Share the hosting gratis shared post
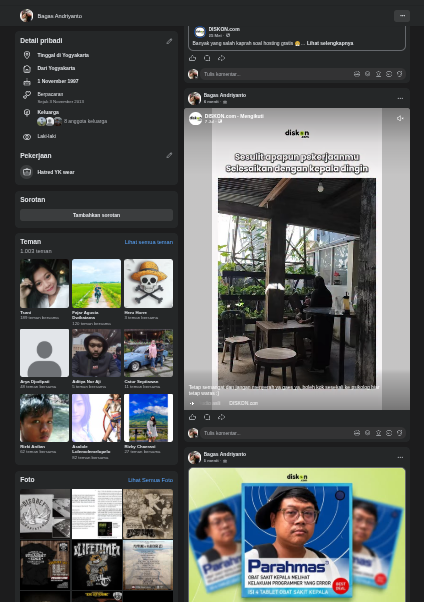 coord(222,58)
